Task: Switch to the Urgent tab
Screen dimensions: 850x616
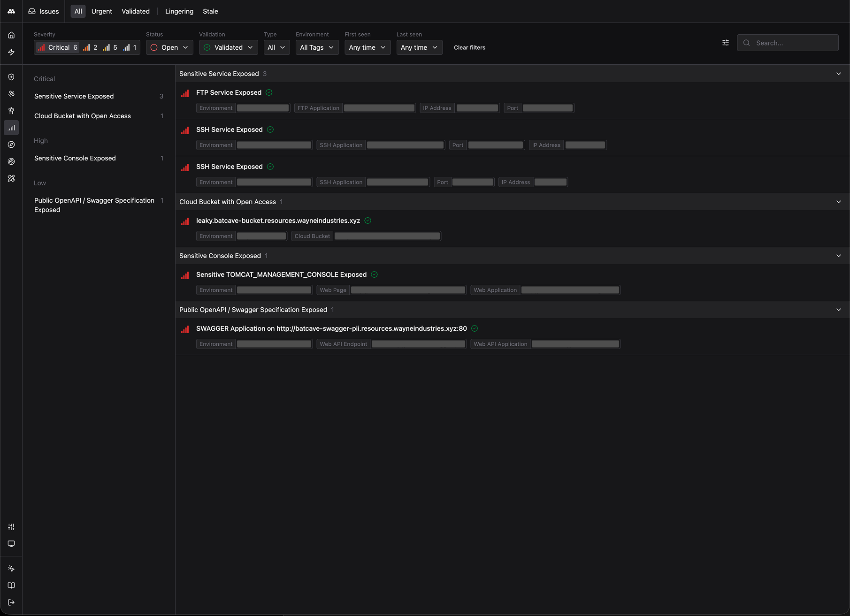Action: click(101, 11)
